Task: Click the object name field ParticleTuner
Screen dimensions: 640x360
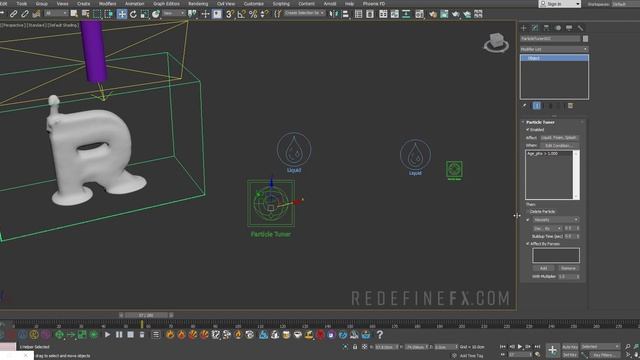Action: coord(550,39)
